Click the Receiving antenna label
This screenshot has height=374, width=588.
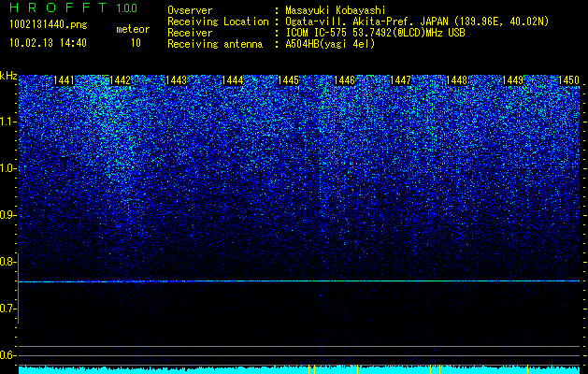tap(215, 44)
